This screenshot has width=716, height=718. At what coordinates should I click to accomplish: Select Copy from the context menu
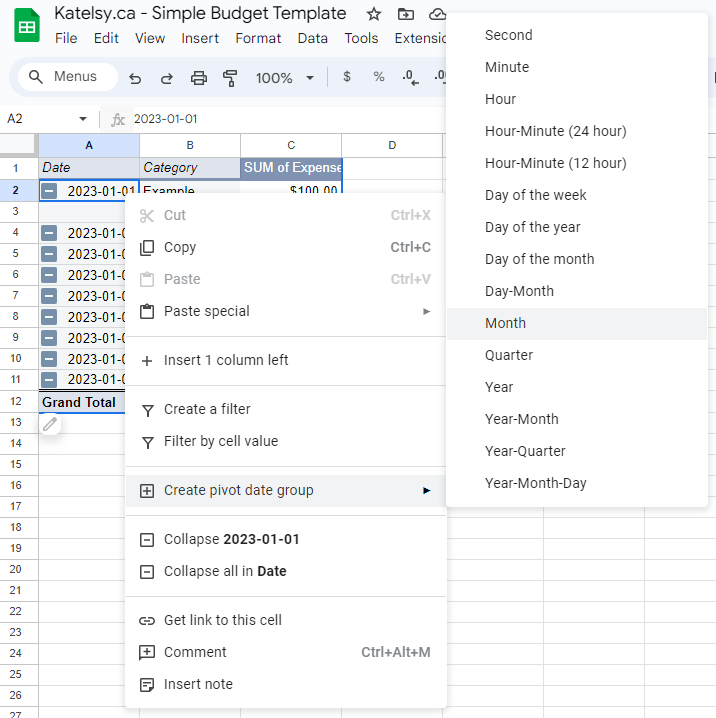(x=180, y=247)
